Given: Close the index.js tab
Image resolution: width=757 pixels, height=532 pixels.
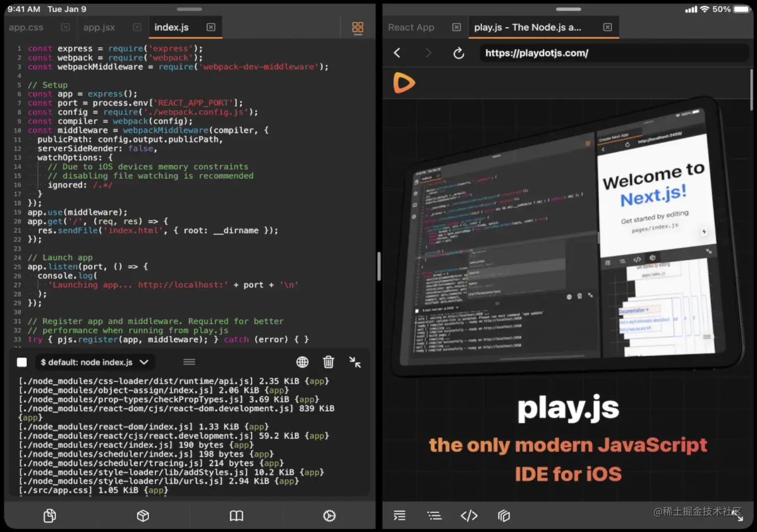Looking at the screenshot, I should [211, 27].
